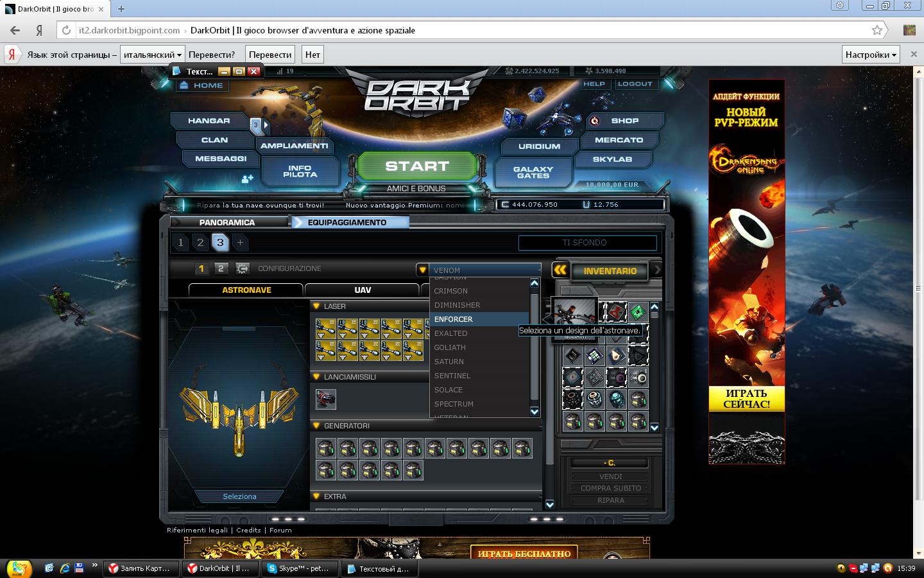Screen dimensions: 924x578
Task: Switch to configuration 2
Action: (x=221, y=268)
